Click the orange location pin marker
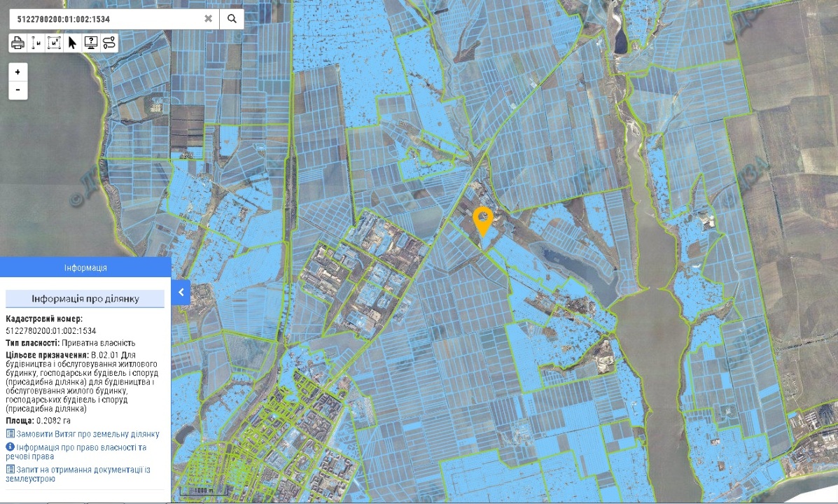Viewport: 838px width, 504px height. tap(482, 219)
